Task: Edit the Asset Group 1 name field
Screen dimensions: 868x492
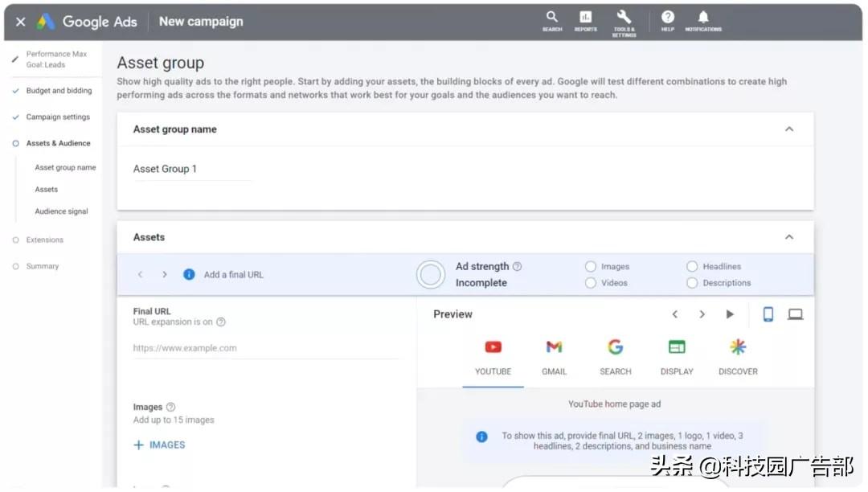Action: [191, 170]
